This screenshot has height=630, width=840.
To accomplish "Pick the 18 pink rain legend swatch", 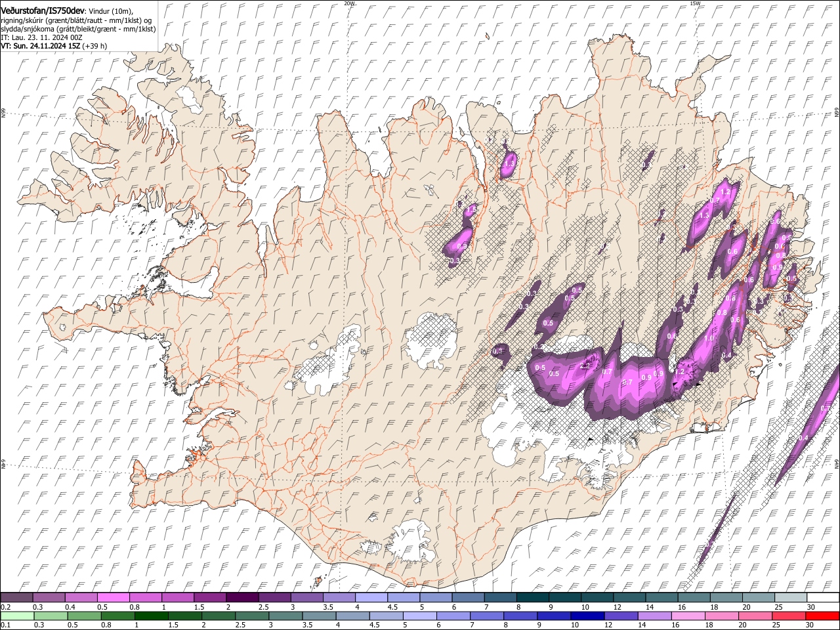I will pos(722,616).
